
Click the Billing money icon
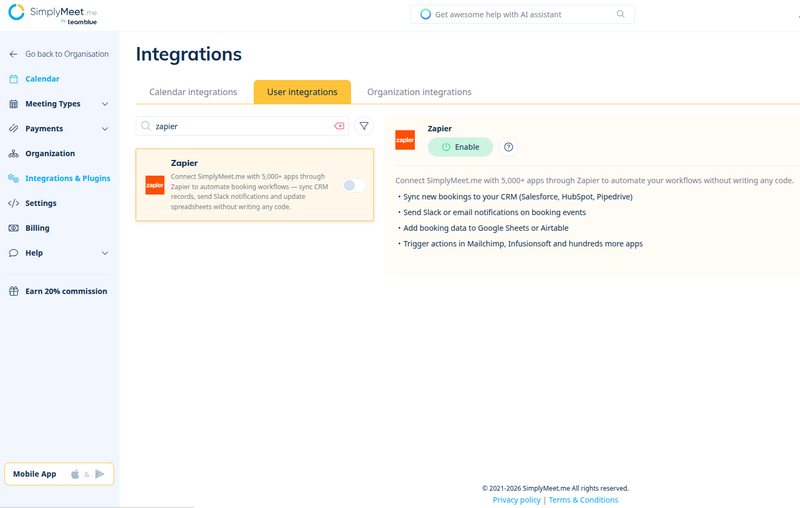[x=13, y=228]
